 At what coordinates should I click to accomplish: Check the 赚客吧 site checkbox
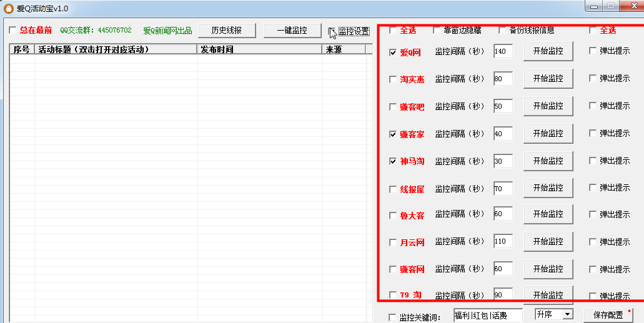coord(393,107)
